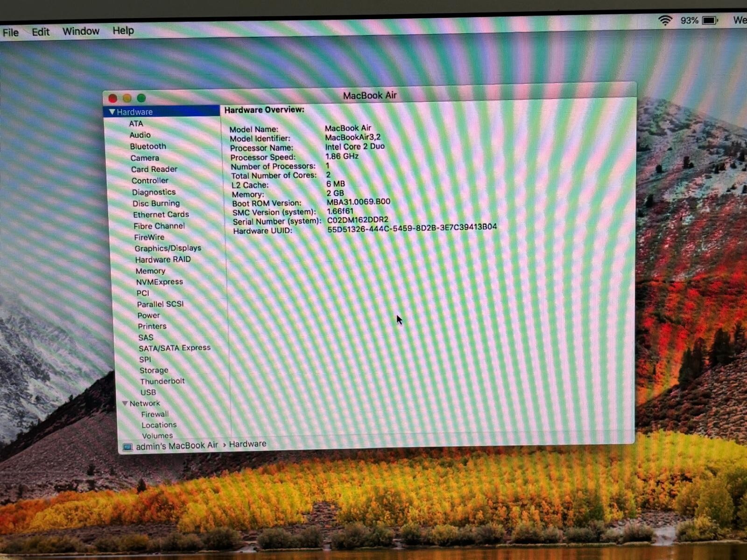Click the computer icon beside admin's MacBook Air
Viewport: 747px width, 560px height.
(x=127, y=447)
